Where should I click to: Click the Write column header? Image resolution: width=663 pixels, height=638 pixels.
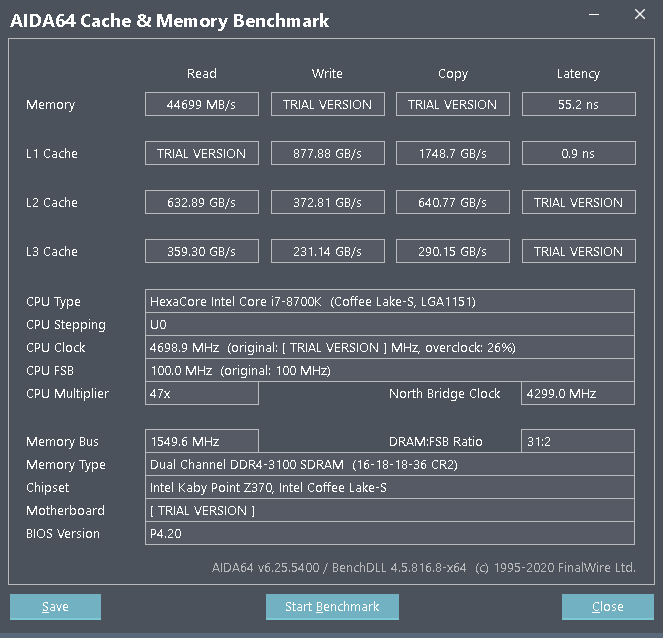[327, 74]
